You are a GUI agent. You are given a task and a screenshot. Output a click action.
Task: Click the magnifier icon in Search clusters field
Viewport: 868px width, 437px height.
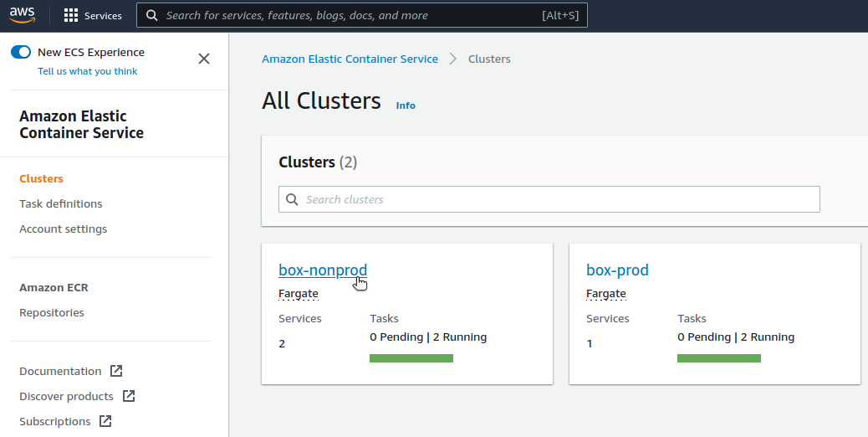tap(292, 199)
